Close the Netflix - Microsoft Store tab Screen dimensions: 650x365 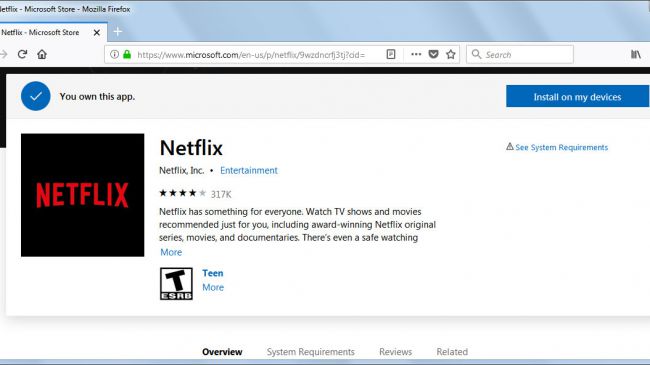[97, 32]
